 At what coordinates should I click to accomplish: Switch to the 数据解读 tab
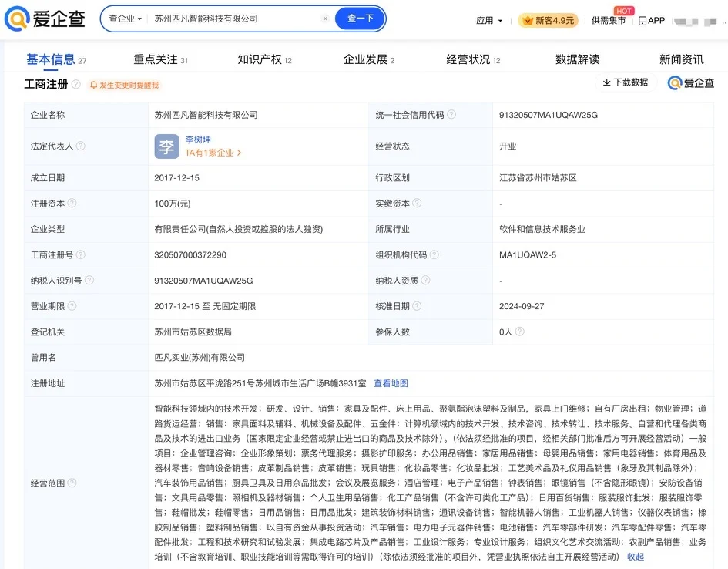point(577,59)
